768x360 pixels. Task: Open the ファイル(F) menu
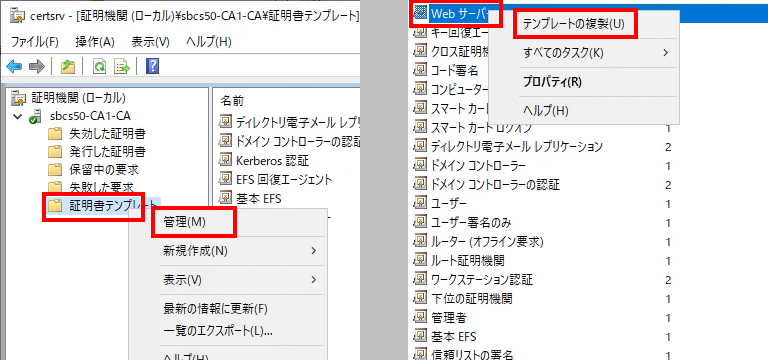(x=34, y=42)
